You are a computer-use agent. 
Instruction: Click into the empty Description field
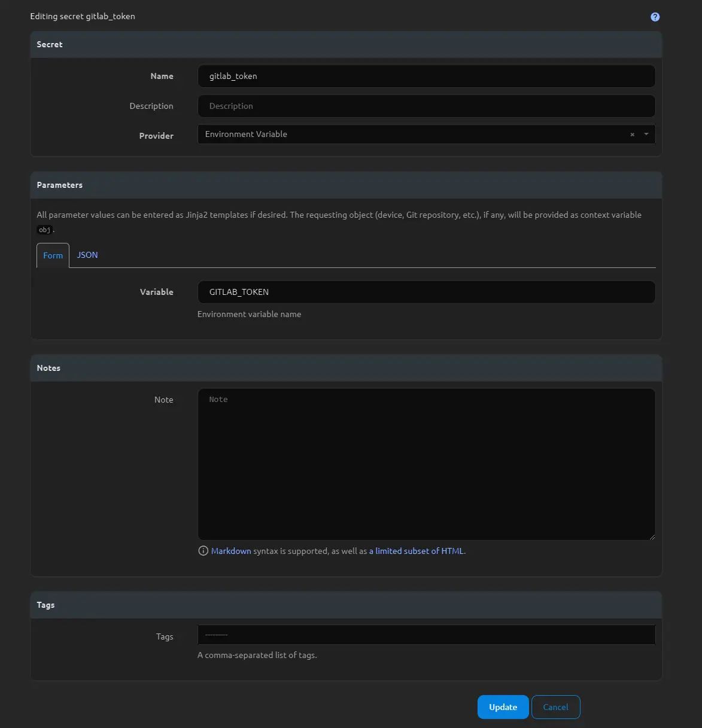coord(426,106)
